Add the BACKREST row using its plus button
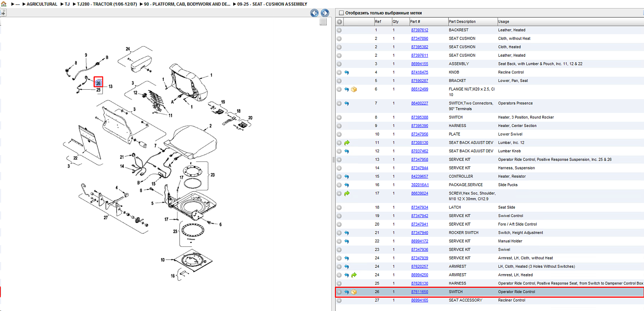This screenshot has width=644, height=311. 339,30
